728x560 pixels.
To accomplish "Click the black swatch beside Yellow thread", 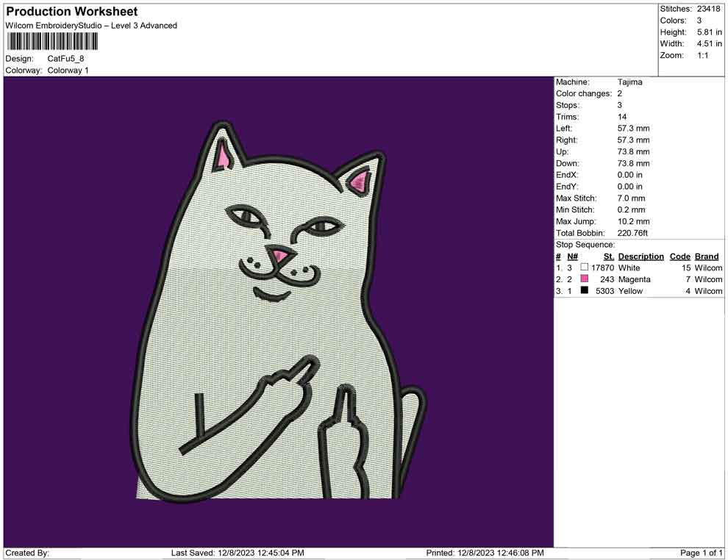I will [585, 291].
